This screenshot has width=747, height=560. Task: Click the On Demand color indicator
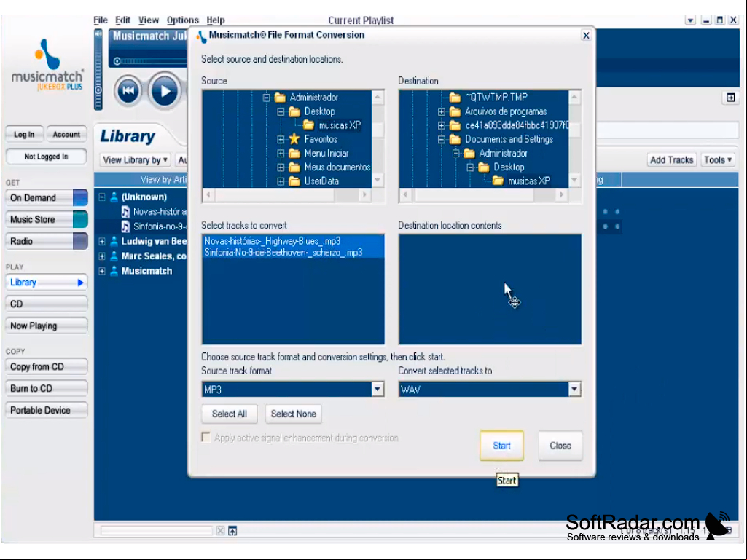(80, 197)
